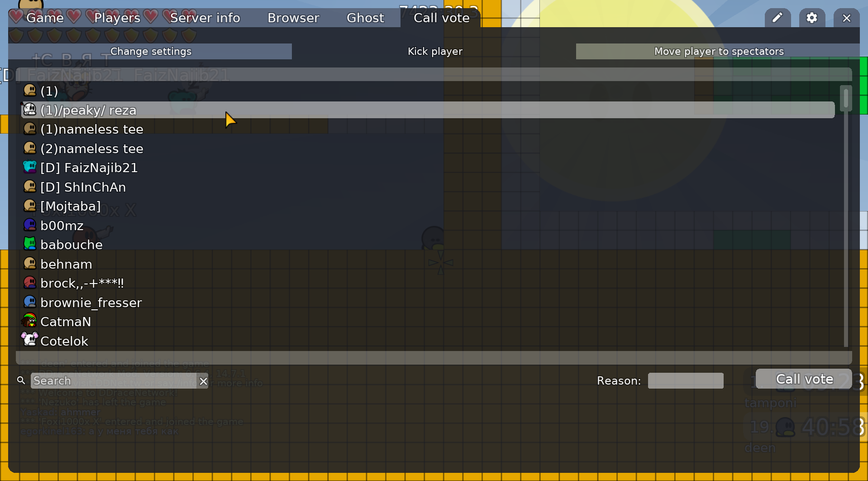Select player (1)/peaky/ reza
The width and height of the screenshot is (868, 481).
coord(428,110)
